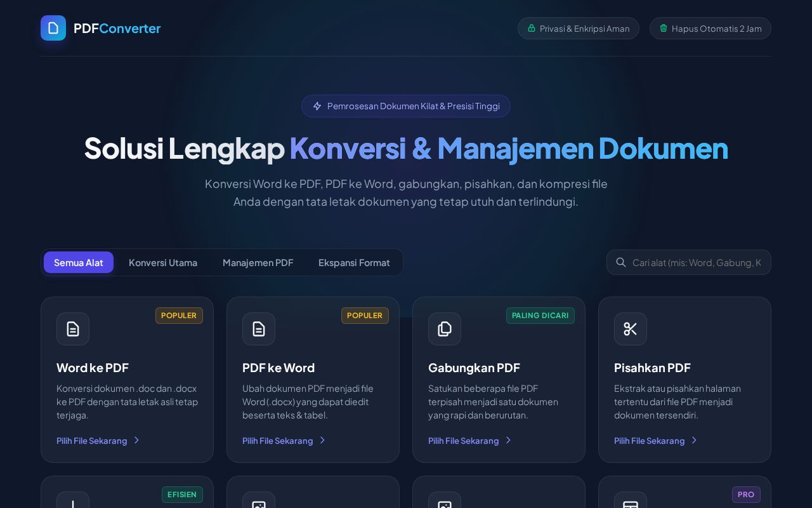This screenshot has width=812, height=508.
Task: Click the PDF ke Word card title
Action: coord(278,368)
